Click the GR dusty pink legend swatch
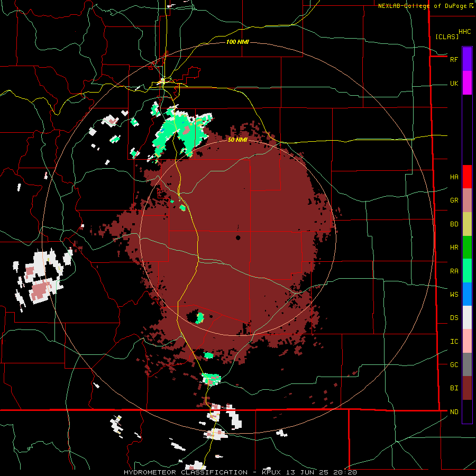Viewport: 476px width, 476px height. pyautogui.click(x=467, y=200)
